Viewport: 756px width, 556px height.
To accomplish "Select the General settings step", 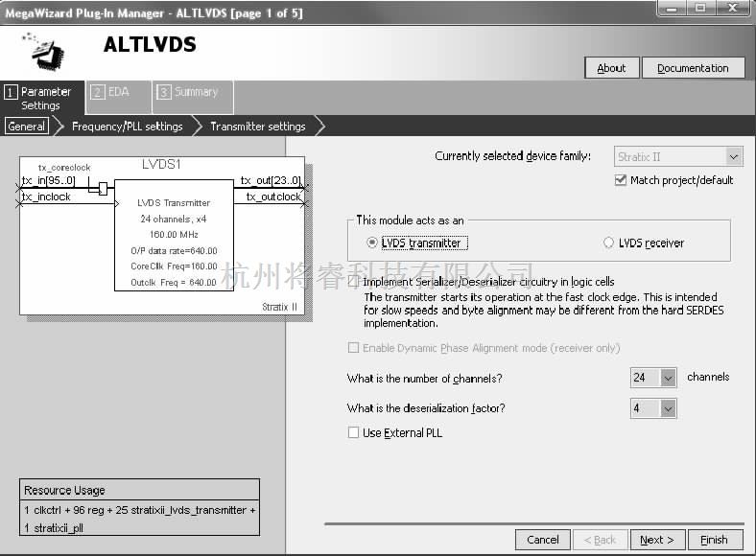I will point(27,127).
